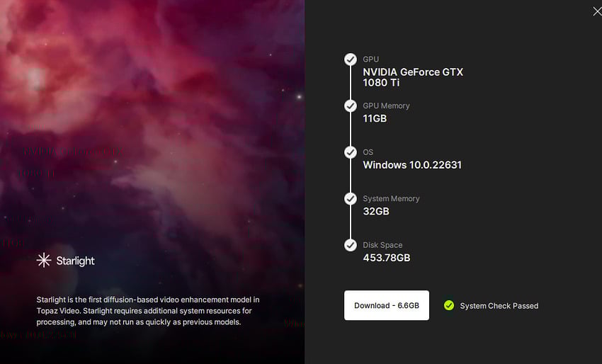Click the 11GB GPU memory value
The width and height of the screenshot is (602, 364).
pos(375,119)
